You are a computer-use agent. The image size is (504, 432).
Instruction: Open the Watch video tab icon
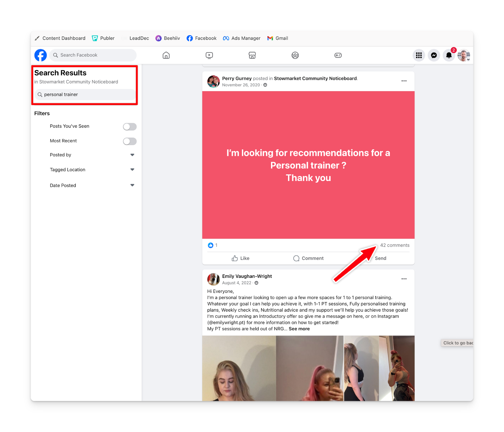(x=209, y=55)
